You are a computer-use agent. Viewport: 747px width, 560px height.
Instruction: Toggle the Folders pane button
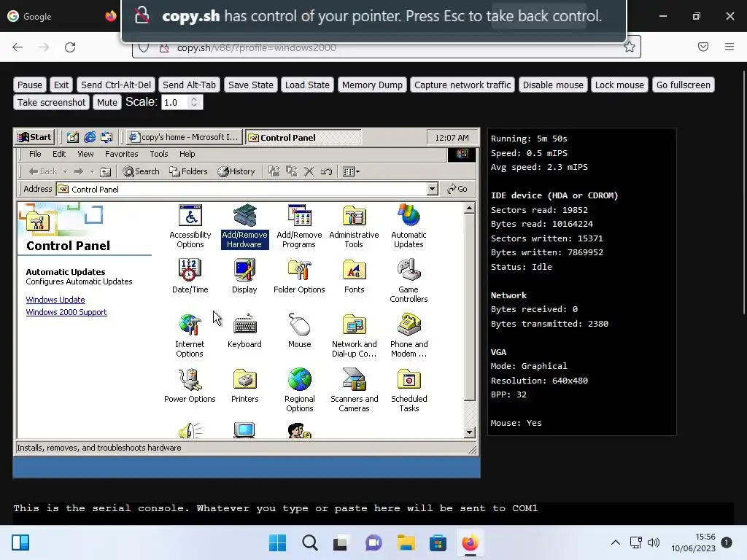coord(189,171)
